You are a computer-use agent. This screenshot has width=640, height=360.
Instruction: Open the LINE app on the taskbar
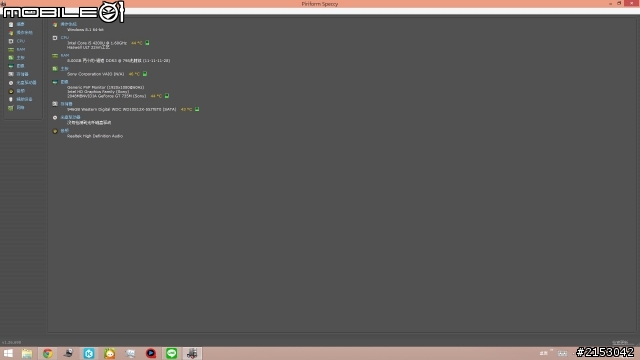[x=171, y=353]
